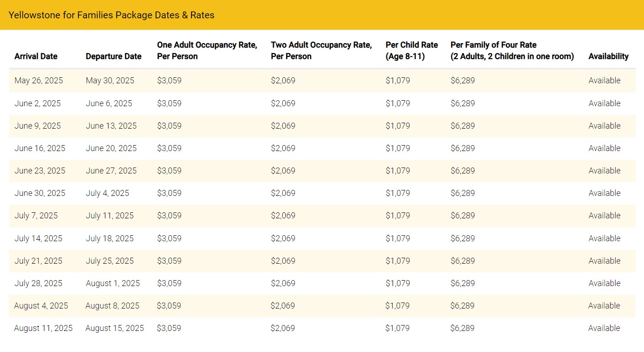Click the $2,069 rate in July 14 row
The height and width of the screenshot is (352, 644).
[283, 238]
